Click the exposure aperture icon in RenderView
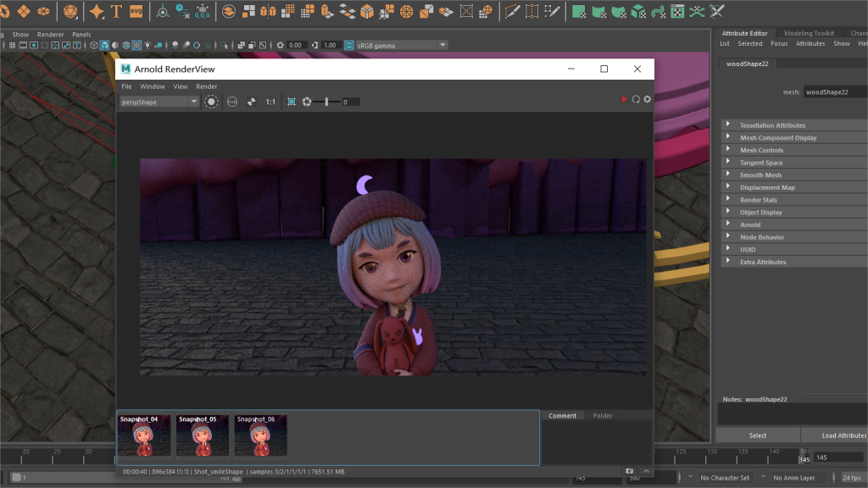The width and height of the screenshot is (868, 488). pyautogui.click(x=307, y=102)
